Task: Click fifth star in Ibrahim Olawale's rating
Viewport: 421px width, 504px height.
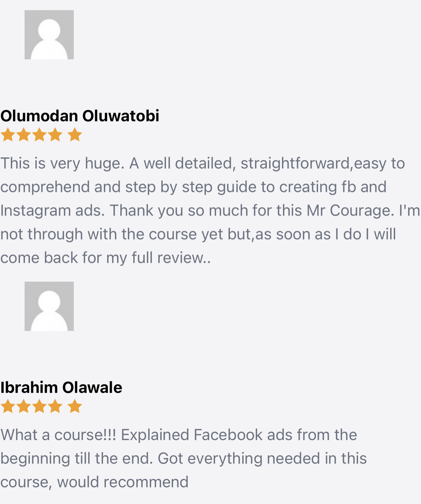Action: pyautogui.click(x=75, y=406)
